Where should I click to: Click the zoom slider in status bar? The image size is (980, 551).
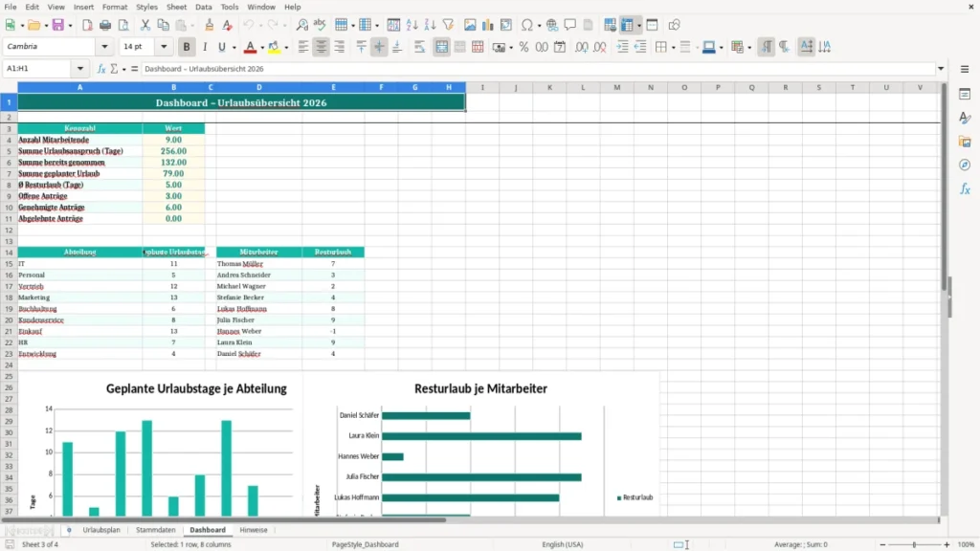click(x=914, y=544)
